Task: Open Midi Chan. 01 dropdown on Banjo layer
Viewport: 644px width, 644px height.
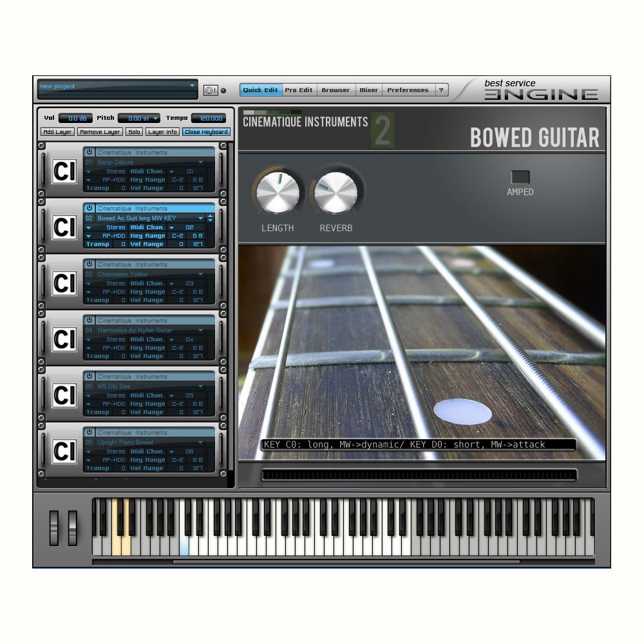Action: point(172,172)
